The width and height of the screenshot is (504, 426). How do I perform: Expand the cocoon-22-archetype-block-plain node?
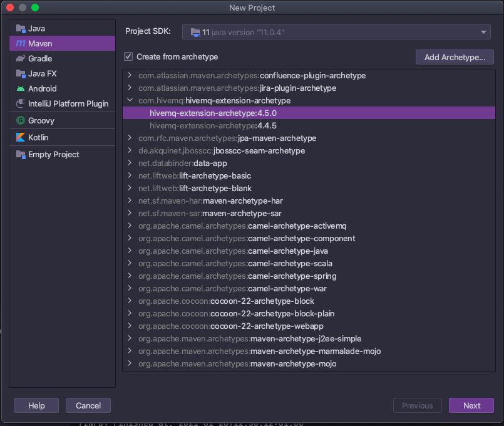point(130,313)
